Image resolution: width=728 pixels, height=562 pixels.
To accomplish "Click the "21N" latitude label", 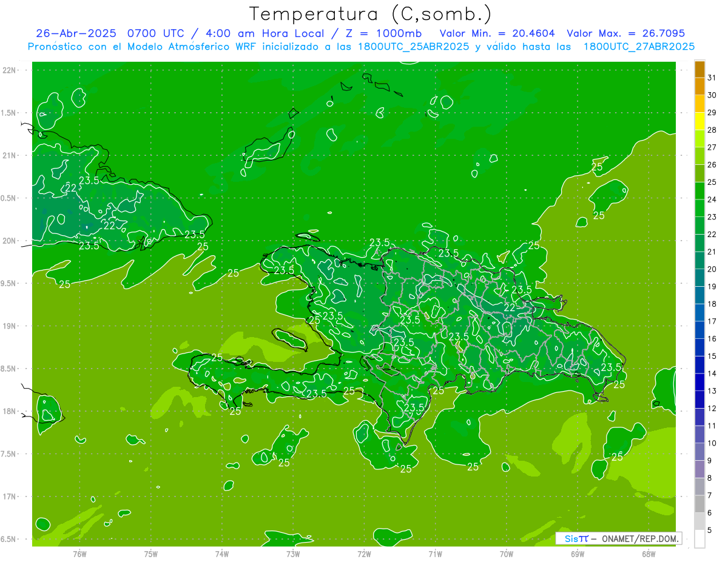I will (10, 155).
